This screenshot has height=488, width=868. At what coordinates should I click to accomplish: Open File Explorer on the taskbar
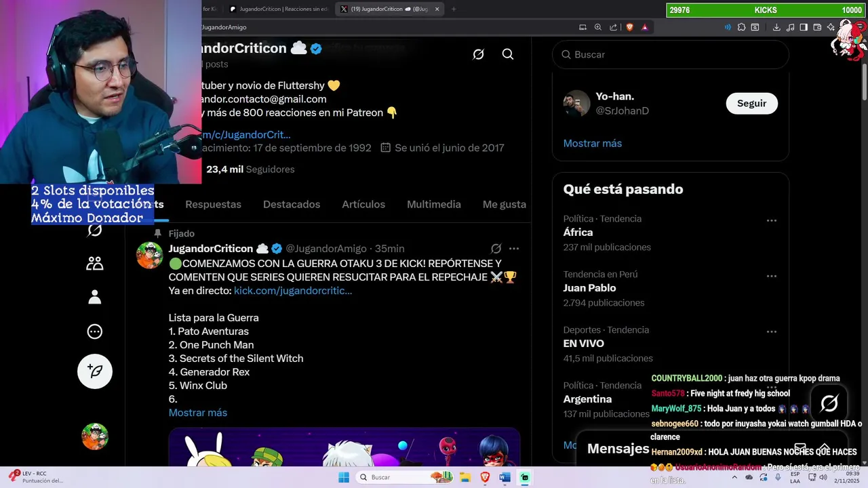(465, 477)
